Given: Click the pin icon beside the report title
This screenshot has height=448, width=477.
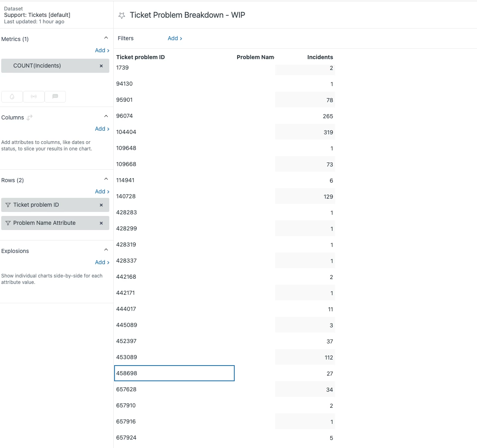Looking at the screenshot, I should [122, 16].
